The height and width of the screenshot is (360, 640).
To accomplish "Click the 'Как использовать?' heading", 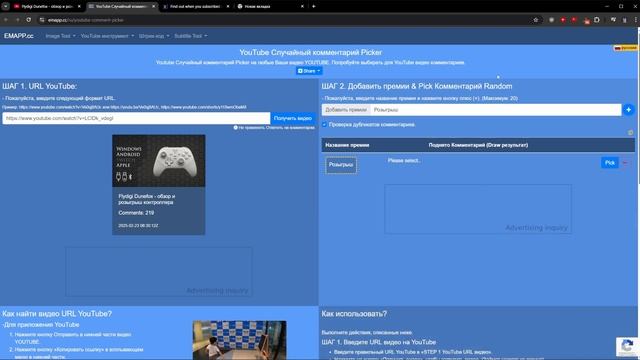I will point(354,314).
